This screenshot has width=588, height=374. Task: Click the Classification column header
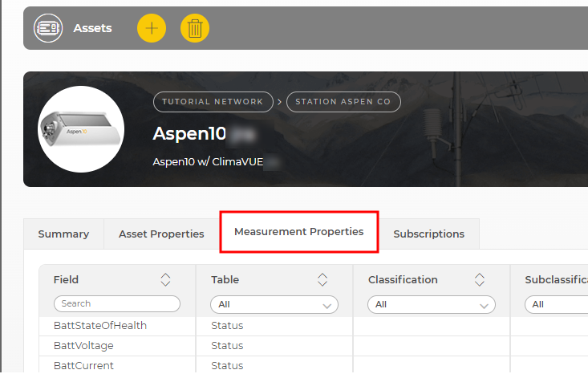(x=403, y=280)
